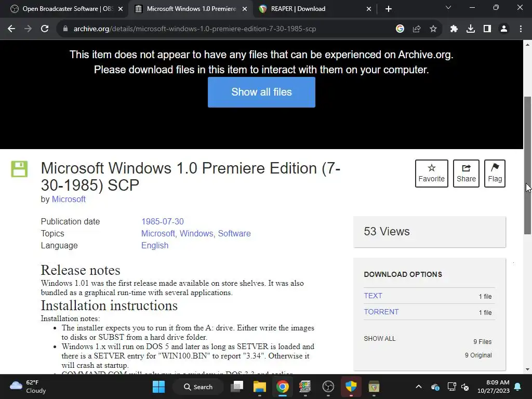Image resolution: width=532 pixels, height=399 pixels.
Task: Click the muted volume tray icon
Action: [x=465, y=387]
